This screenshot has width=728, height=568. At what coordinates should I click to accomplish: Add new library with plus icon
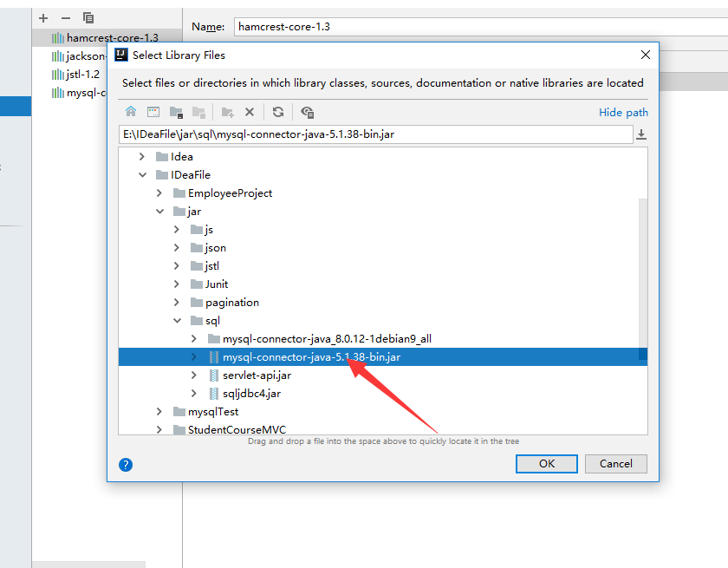click(x=43, y=18)
